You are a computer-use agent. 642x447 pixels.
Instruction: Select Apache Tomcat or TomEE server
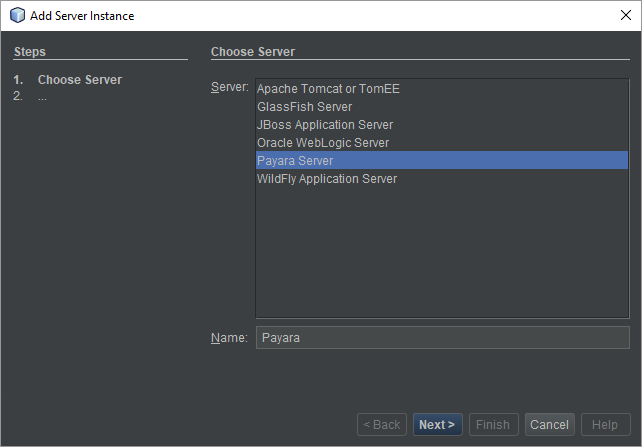click(x=442, y=89)
